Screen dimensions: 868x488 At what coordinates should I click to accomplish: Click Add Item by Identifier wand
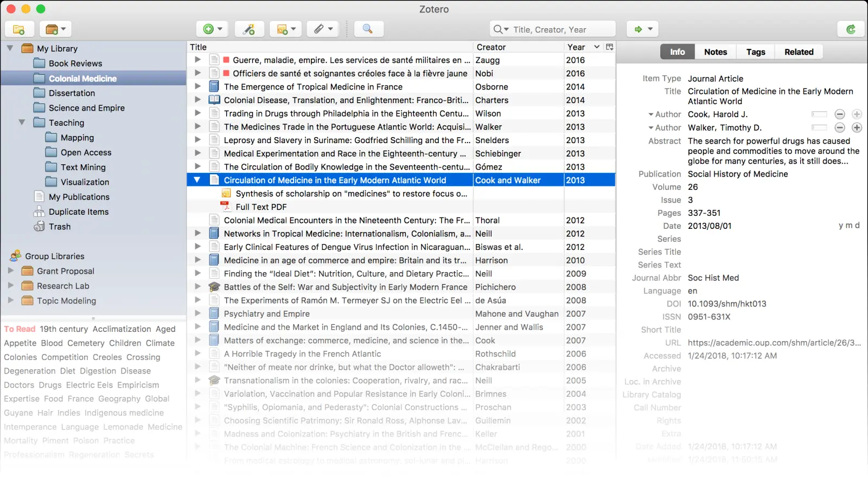(x=249, y=29)
